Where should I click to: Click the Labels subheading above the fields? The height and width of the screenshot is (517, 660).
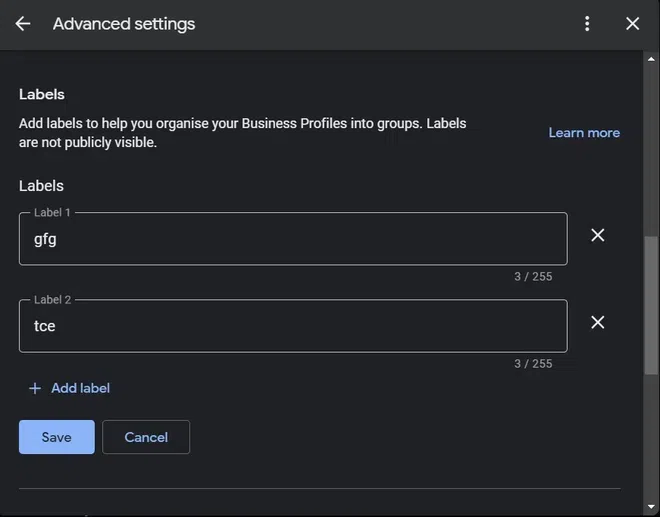pyautogui.click(x=41, y=186)
